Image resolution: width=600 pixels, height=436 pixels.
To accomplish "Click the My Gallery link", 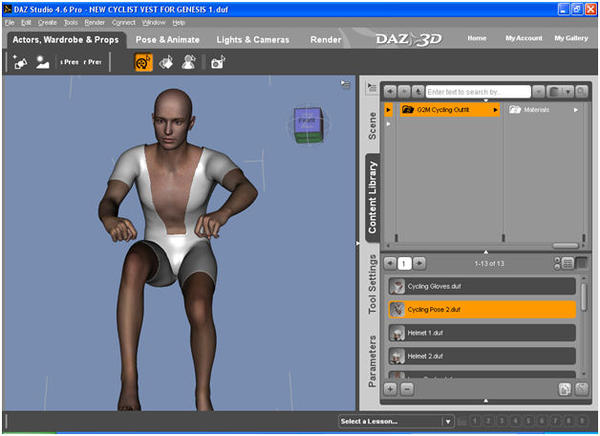I will point(571,38).
